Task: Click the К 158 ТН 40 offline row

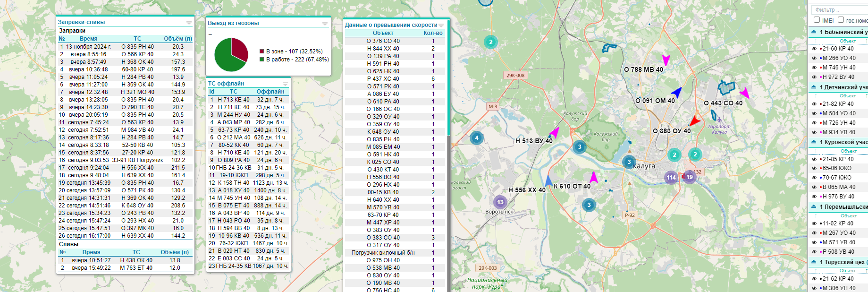Action: (x=248, y=183)
